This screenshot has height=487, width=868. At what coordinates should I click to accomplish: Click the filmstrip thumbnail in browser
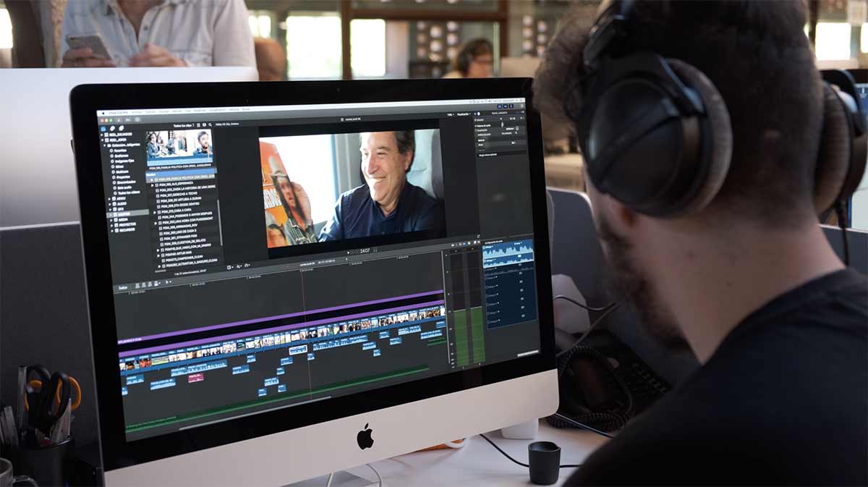point(179,148)
